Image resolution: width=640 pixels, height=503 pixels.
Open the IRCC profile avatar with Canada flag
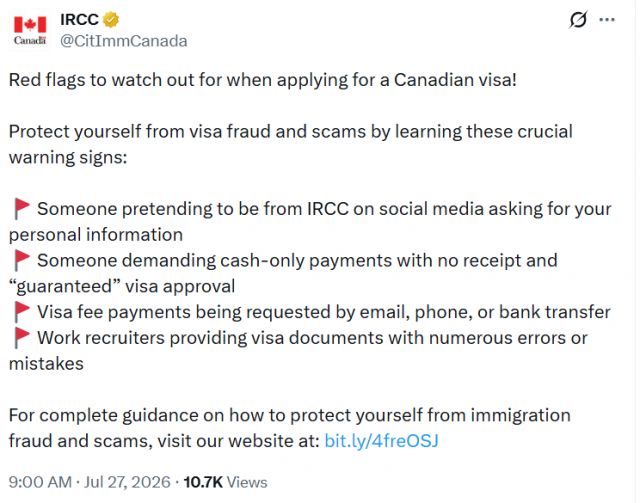point(30,30)
